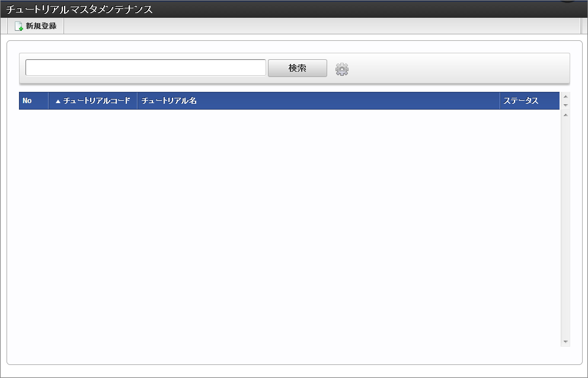Click the list scrollbar bottom down arrow

[x=565, y=342]
